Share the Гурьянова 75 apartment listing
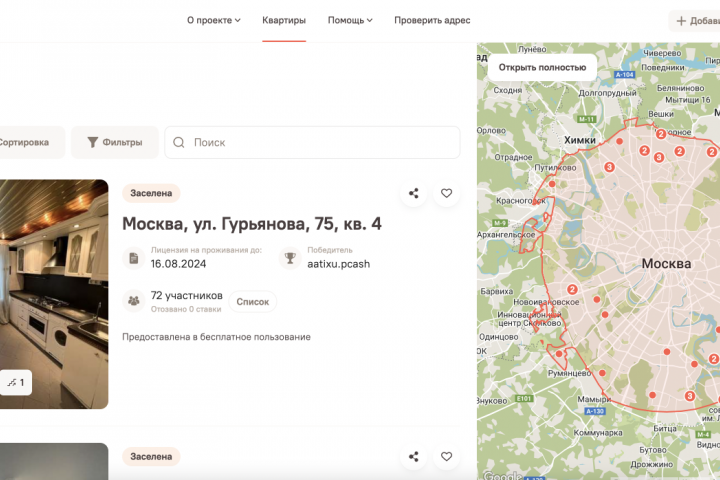 point(413,193)
